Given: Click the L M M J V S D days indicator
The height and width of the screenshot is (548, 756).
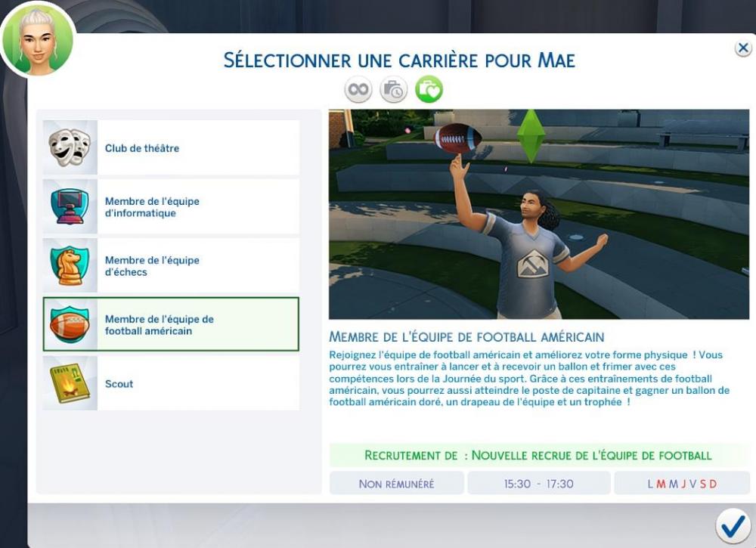Looking at the screenshot, I should pyautogui.click(x=682, y=484).
